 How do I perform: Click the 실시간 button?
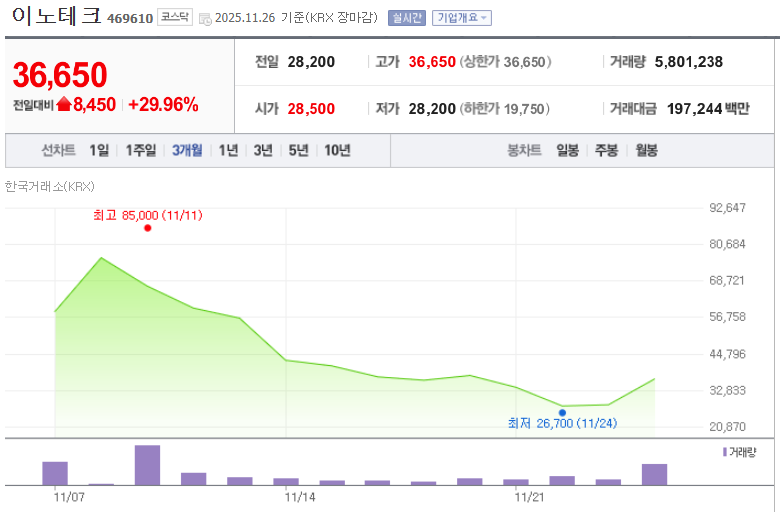[406, 18]
